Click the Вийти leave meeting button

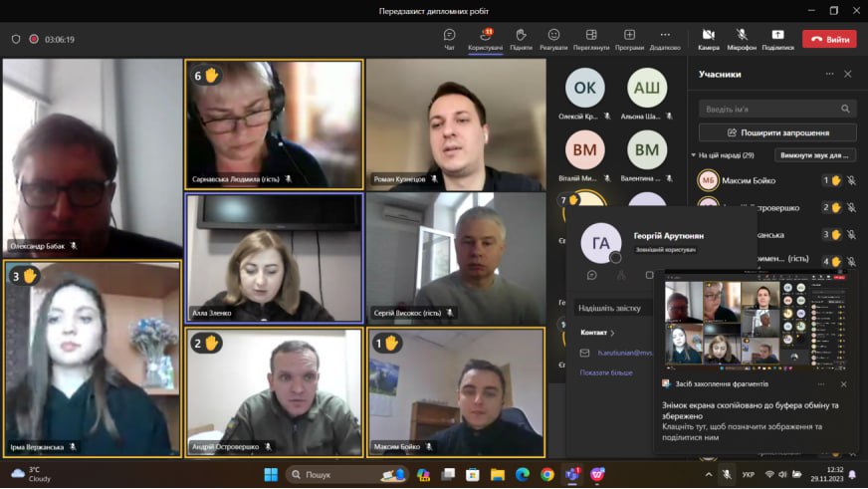coord(830,39)
